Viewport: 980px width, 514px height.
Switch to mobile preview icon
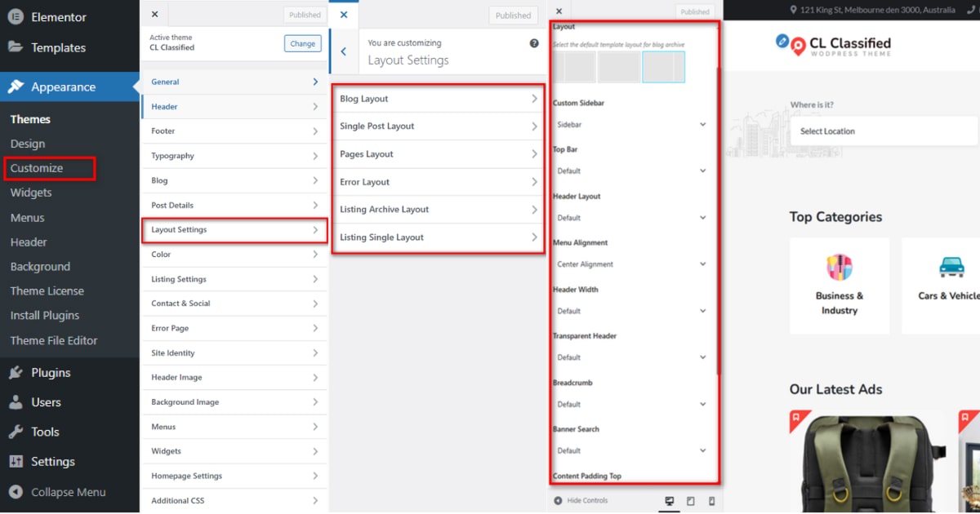click(x=711, y=501)
